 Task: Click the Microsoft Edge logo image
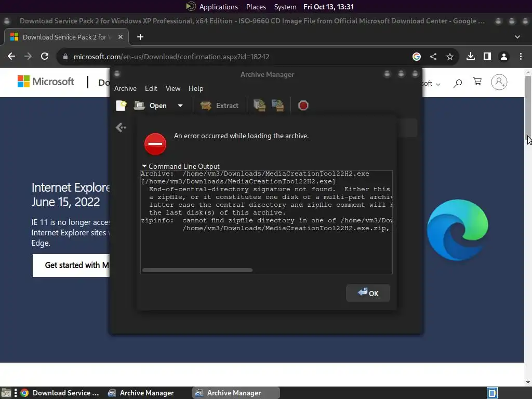(x=457, y=230)
